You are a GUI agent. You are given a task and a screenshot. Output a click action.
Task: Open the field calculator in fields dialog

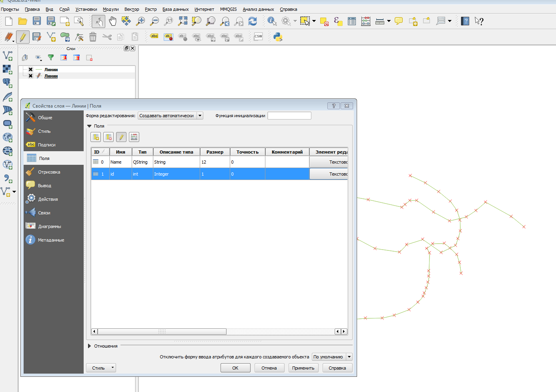point(134,137)
